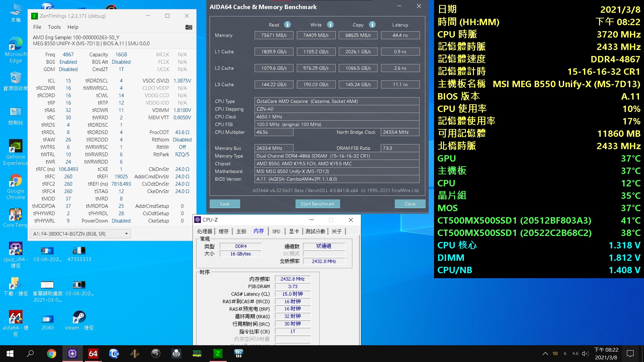
Task: Click CPU Clock 4650.1 MHz field
Action: [x=337, y=117]
